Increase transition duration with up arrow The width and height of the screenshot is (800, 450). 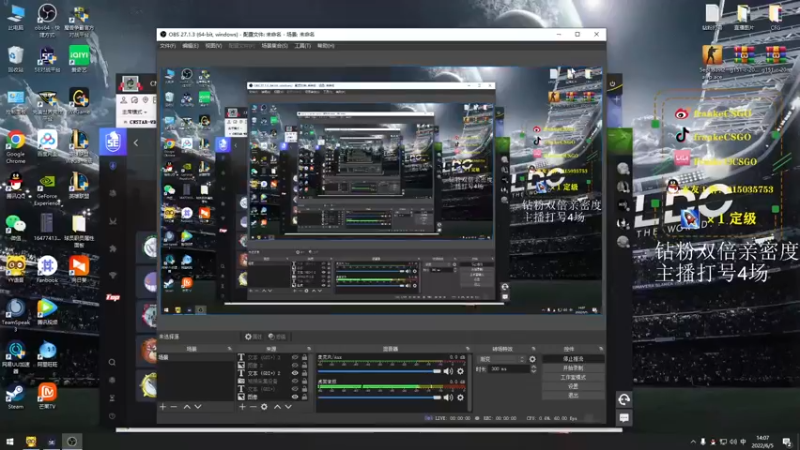tap(533, 367)
